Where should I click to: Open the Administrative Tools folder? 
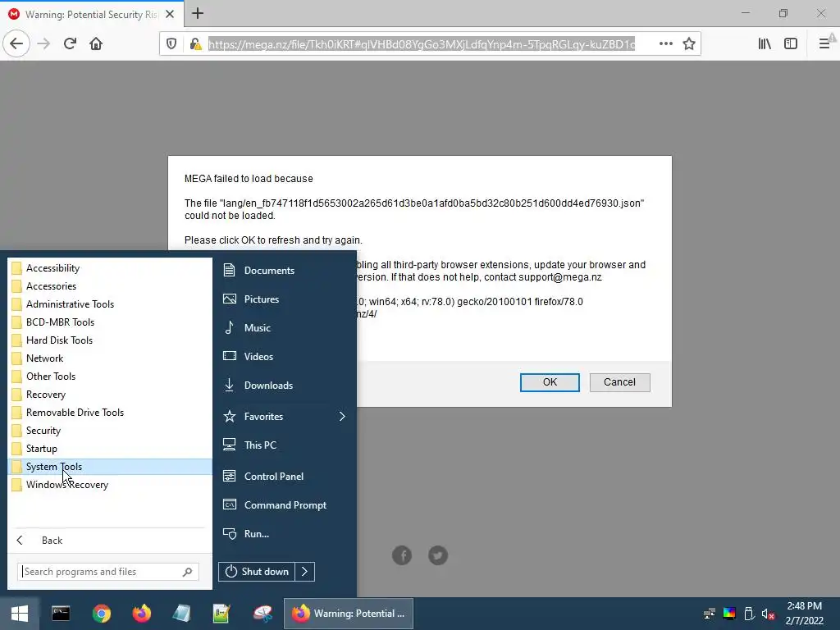110,304
